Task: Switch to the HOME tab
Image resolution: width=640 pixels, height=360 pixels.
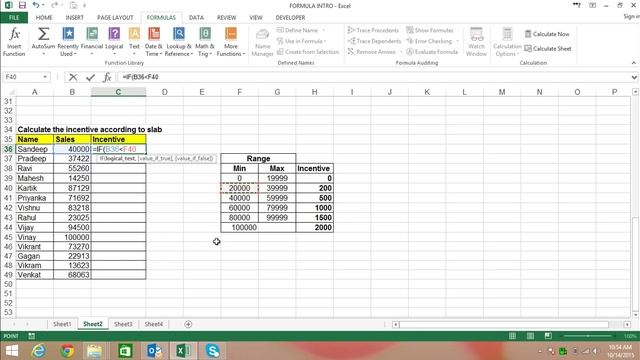Action: click(44, 18)
